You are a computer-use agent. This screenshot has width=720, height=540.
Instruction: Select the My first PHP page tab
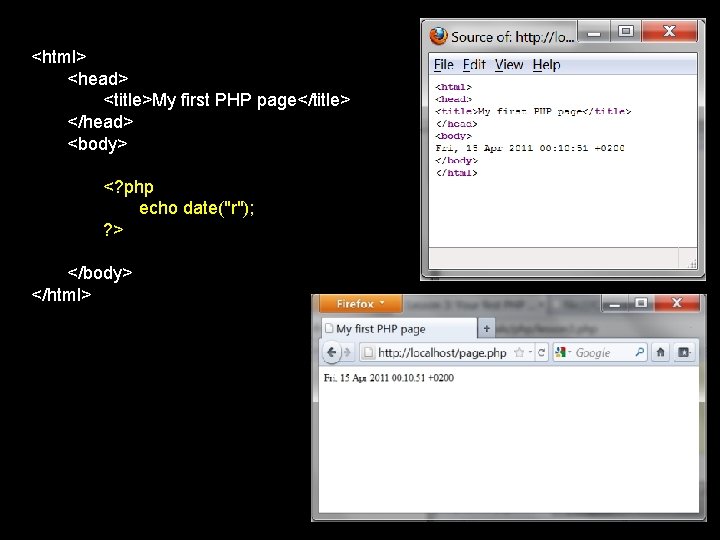click(x=399, y=329)
